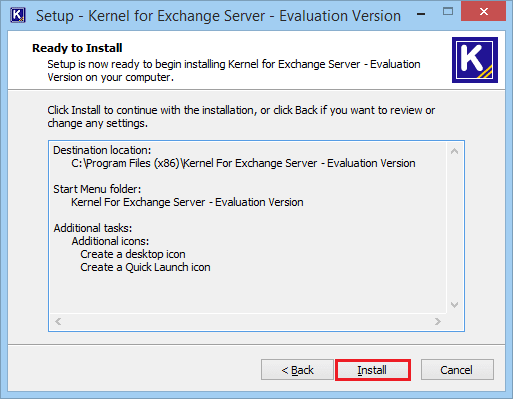This screenshot has height=400, width=514.
Task: Minimize the Setup window
Action: [x=421, y=13]
